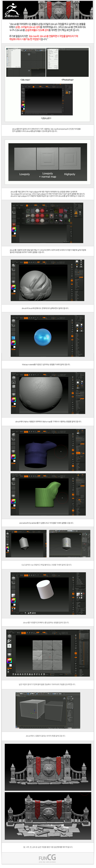Viewport: 96px width, 868px height.
Task: Open the ZBrush screenshot beside the 3ds max GoZ view
Action: click(x=26, y=543)
